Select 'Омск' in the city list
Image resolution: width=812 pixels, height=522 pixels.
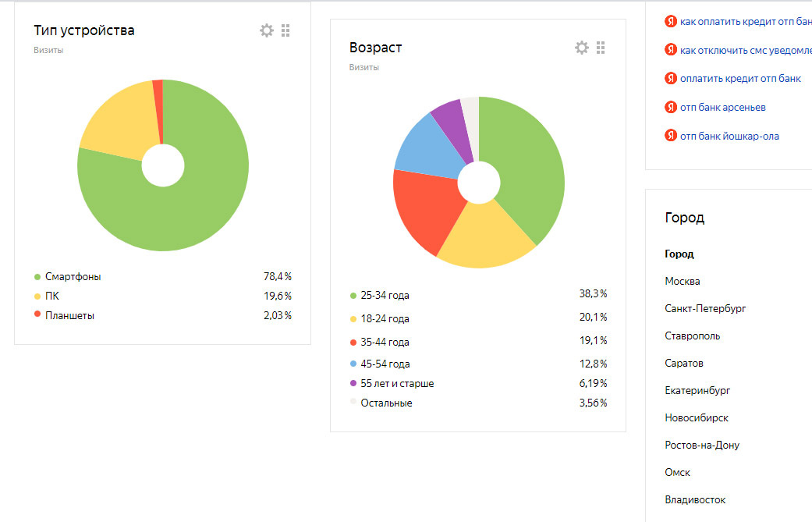tap(677, 472)
